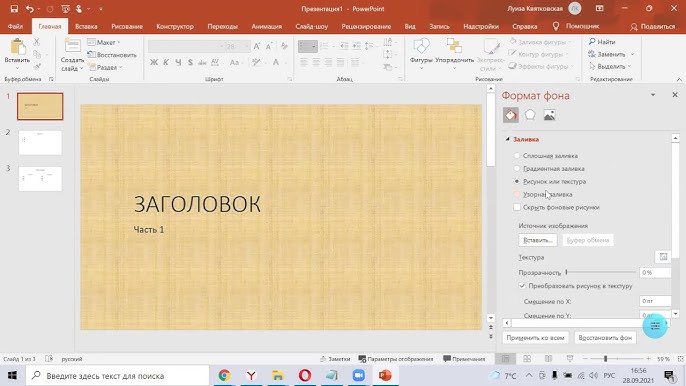Click the Windows search box in taskbar
686x386 pixels.
[118, 376]
